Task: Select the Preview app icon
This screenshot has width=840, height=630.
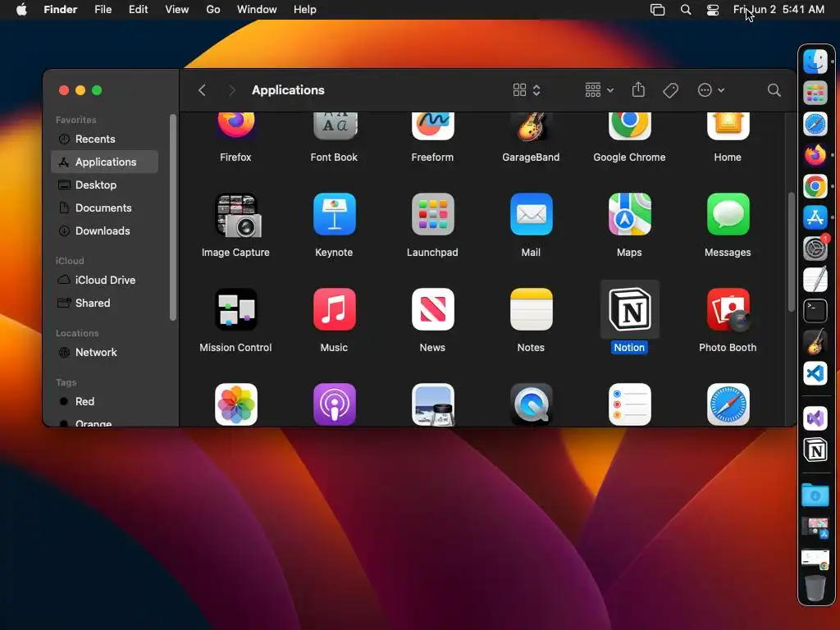Action: 433,404
